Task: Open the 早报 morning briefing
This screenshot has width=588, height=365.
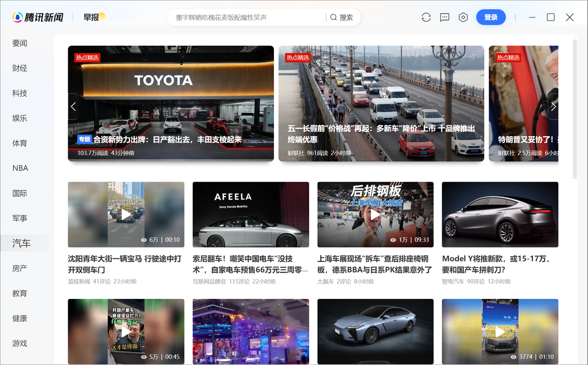Action: pyautogui.click(x=94, y=18)
